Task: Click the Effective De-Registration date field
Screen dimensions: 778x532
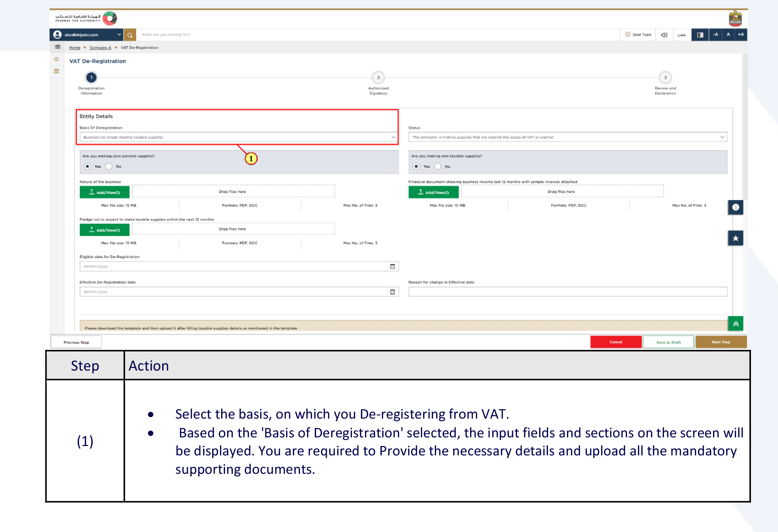Action: [239, 292]
